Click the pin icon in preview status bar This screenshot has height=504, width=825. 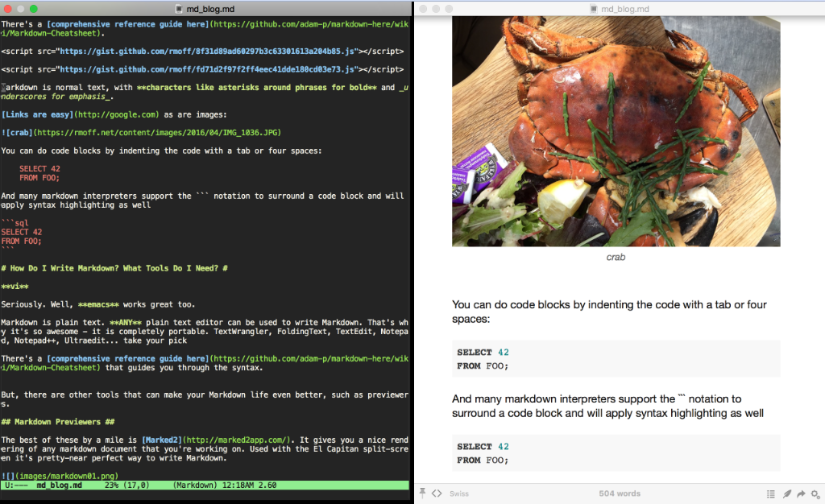pos(421,493)
